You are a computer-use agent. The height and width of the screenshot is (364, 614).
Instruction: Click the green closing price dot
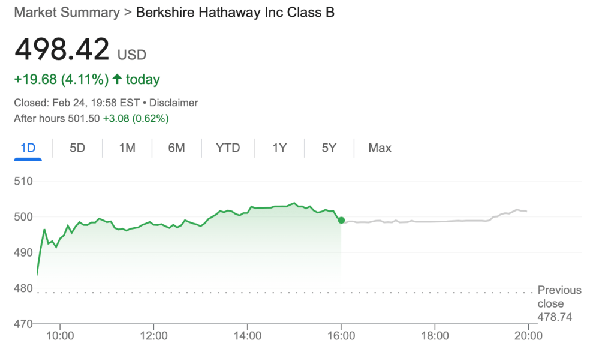click(x=341, y=220)
